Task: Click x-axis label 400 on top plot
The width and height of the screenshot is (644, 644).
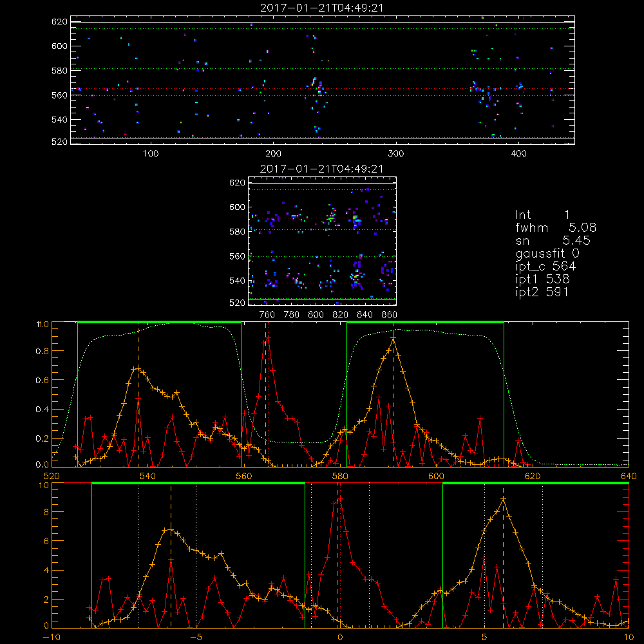Action: click(x=518, y=154)
